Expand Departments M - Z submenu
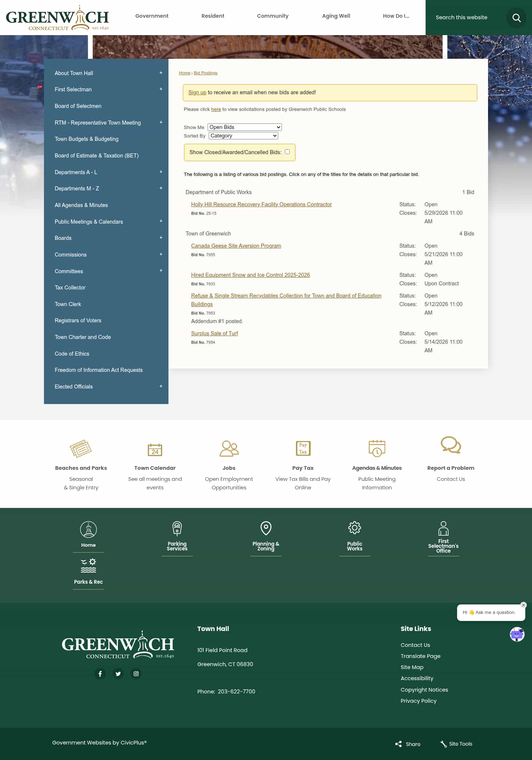Image resolution: width=532 pixels, height=760 pixels. [x=161, y=188]
